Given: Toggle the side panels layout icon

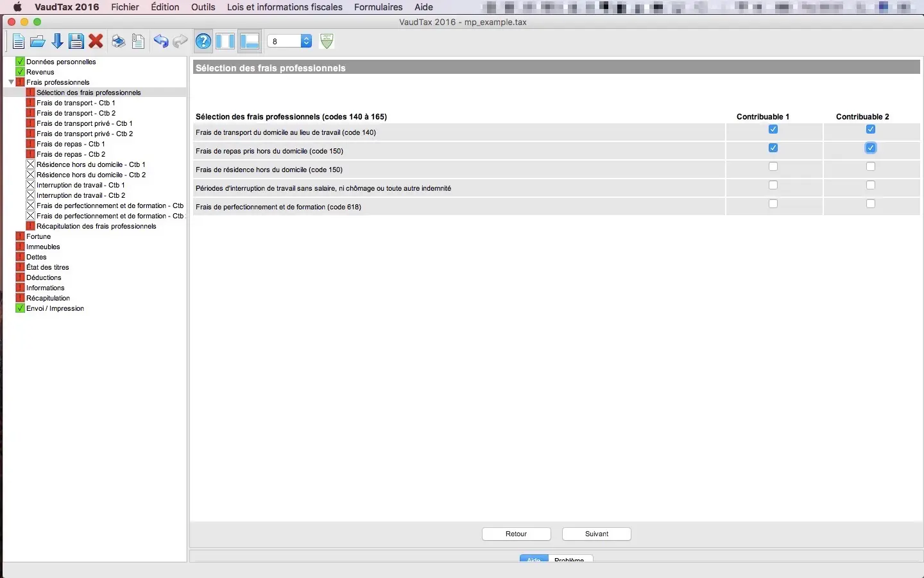Looking at the screenshot, I should 225,41.
